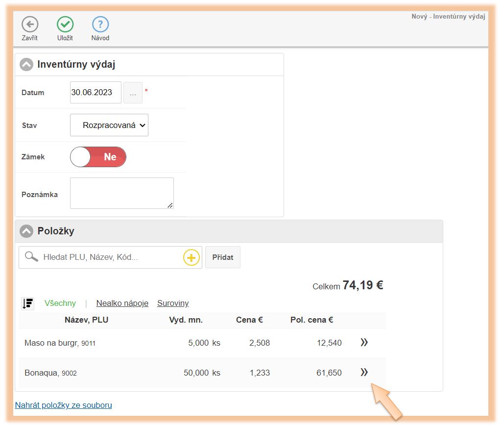Open details arrow for Bonaqua row
Viewport: 504px width, 430px height.
364,373
